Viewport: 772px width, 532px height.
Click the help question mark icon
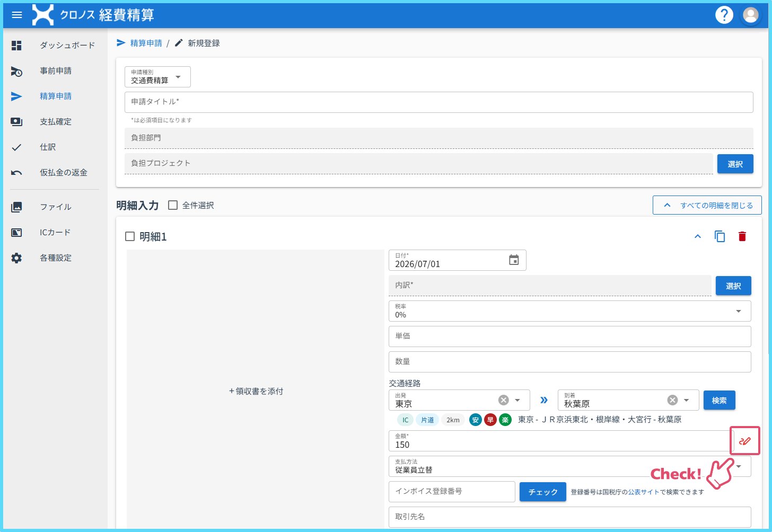(x=724, y=15)
